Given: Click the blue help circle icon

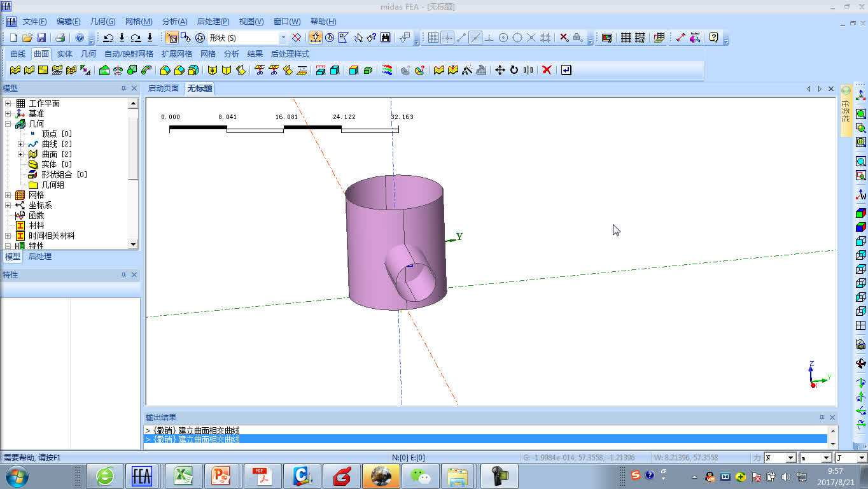Looking at the screenshot, I should click(80, 38).
